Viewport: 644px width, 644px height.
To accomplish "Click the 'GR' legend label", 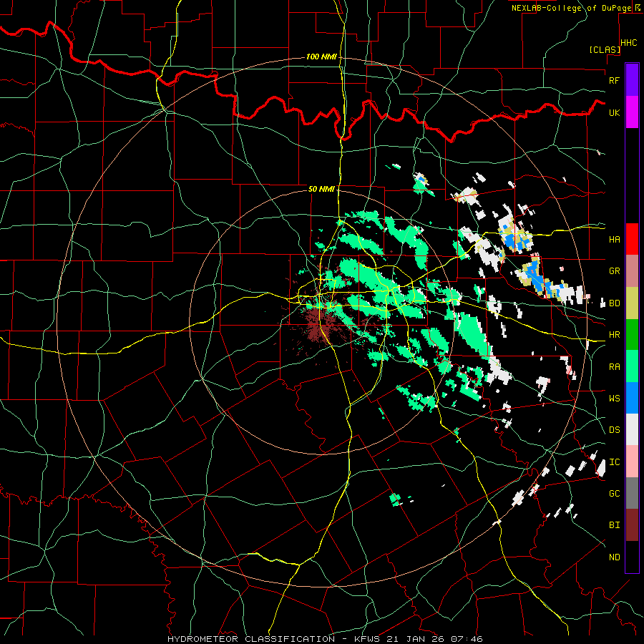I will pyautogui.click(x=614, y=271).
